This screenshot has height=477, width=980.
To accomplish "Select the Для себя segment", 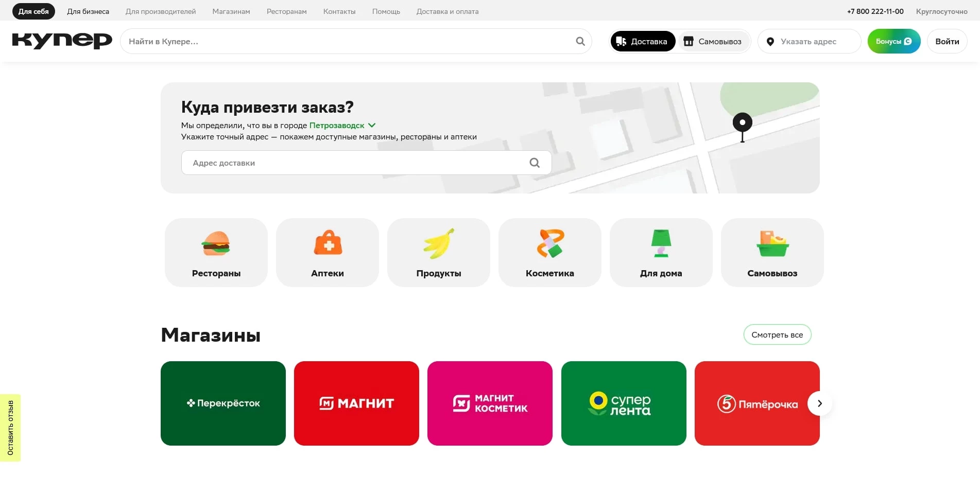I will [x=33, y=11].
